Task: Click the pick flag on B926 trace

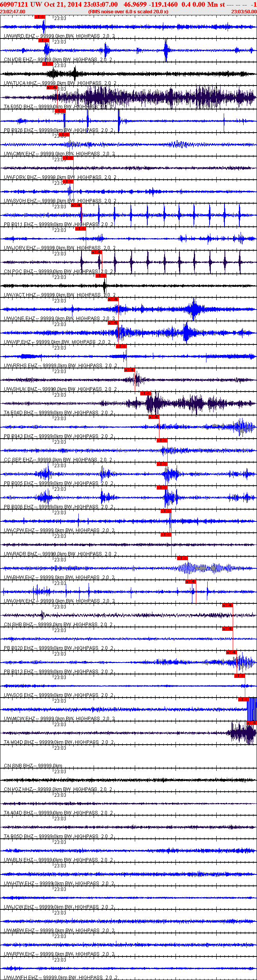Action: click(60, 111)
